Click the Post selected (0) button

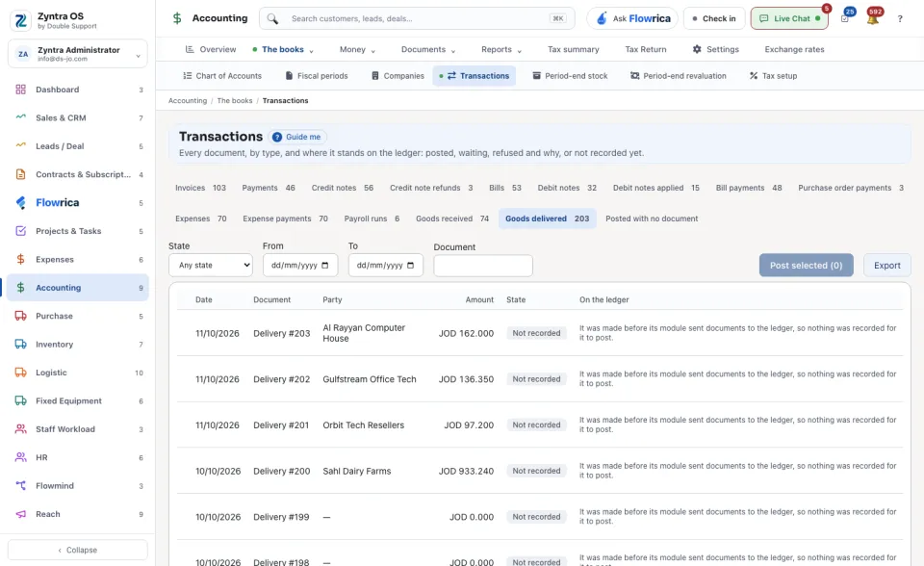coord(807,266)
